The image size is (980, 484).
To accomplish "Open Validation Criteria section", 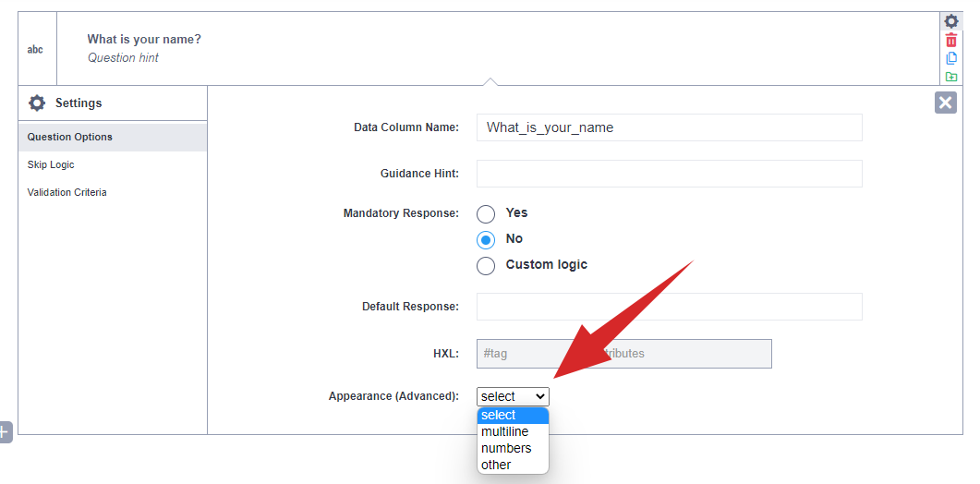I will [67, 192].
